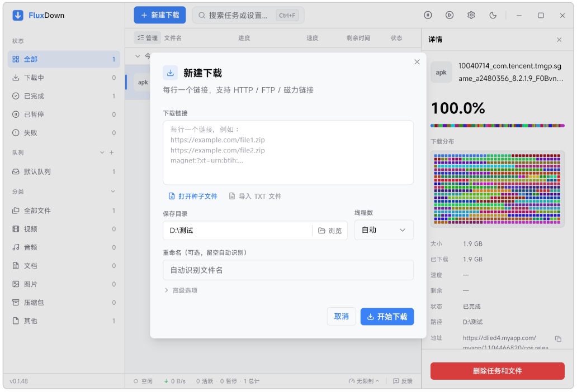Select the 已暂停 status filter
This screenshot has width=577, height=392.
(64, 114)
